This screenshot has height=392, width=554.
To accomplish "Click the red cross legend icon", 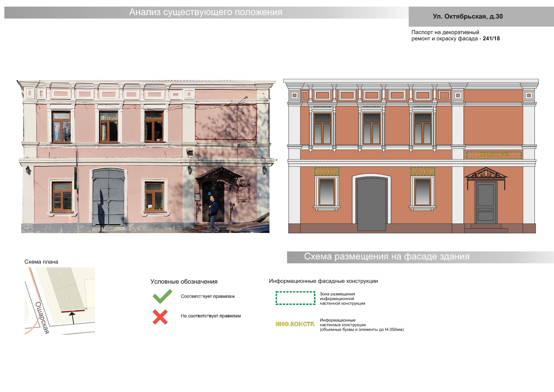I will [160, 317].
